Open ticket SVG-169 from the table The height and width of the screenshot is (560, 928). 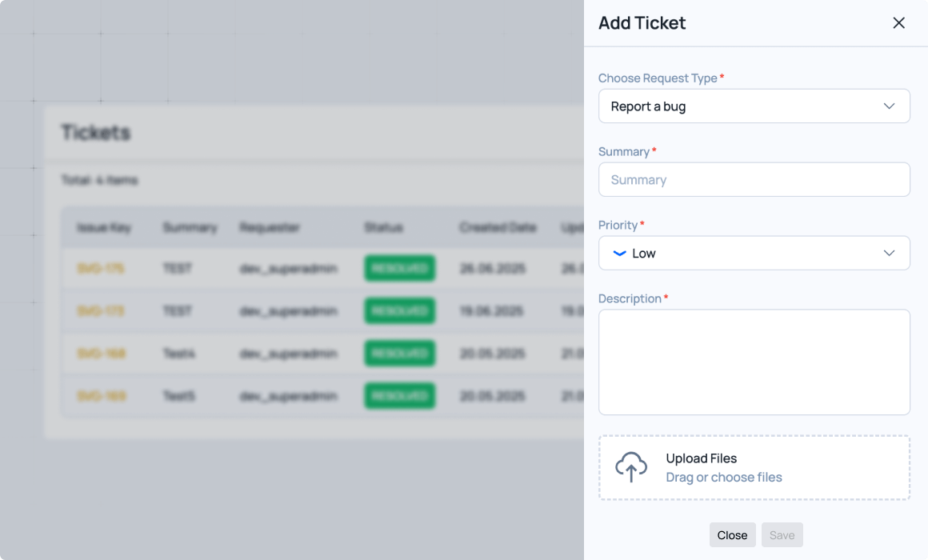(102, 396)
